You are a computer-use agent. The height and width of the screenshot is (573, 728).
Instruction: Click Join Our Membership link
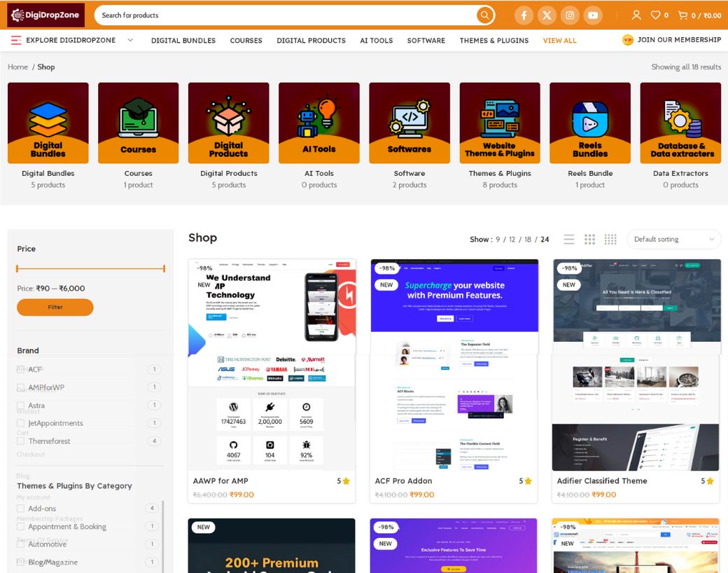(679, 40)
